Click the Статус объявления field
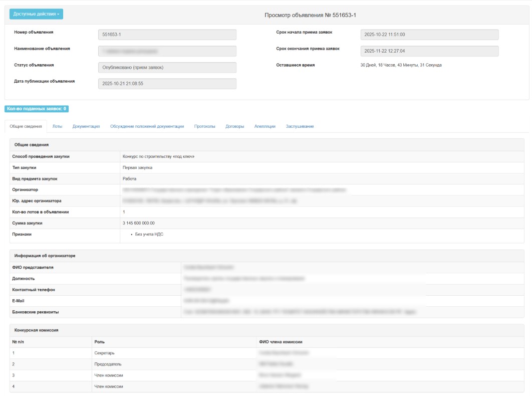 (167, 68)
